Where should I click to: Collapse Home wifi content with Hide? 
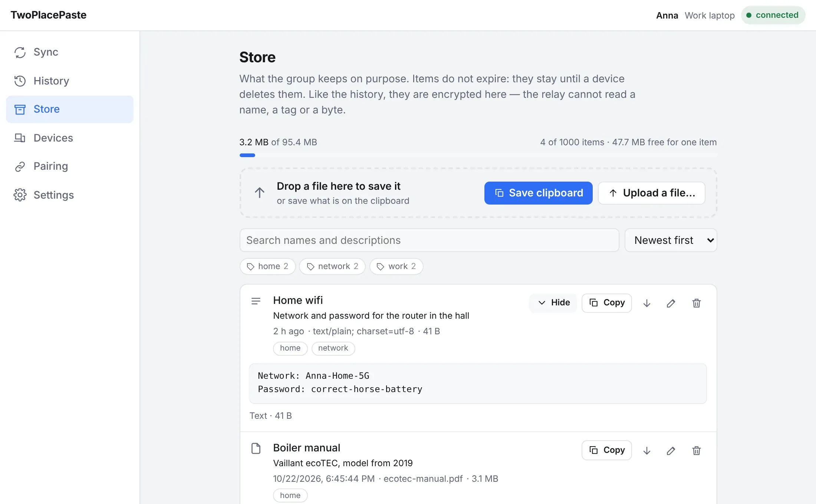553,303
